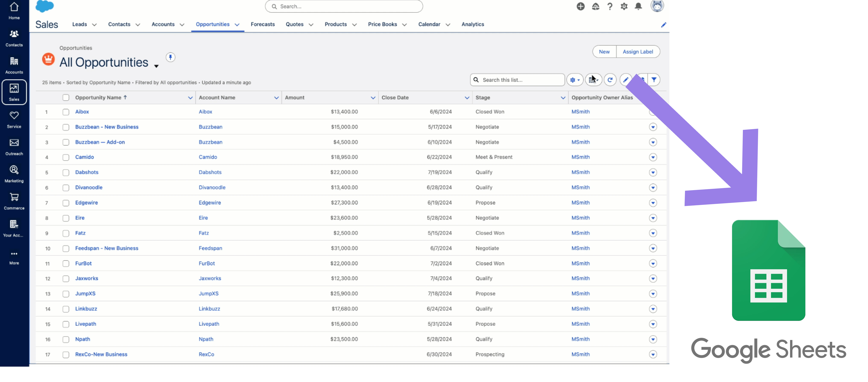Viewport: 868px width, 382px height.
Task: Click the Opportunities crown icon
Action: coord(48,59)
